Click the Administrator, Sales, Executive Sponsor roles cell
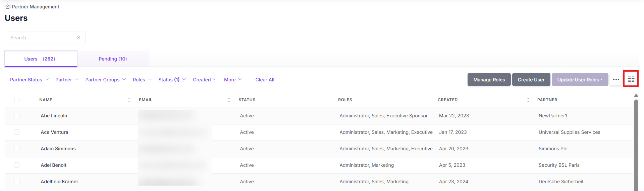The width and height of the screenshot is (644, 191). coord(383,116)
